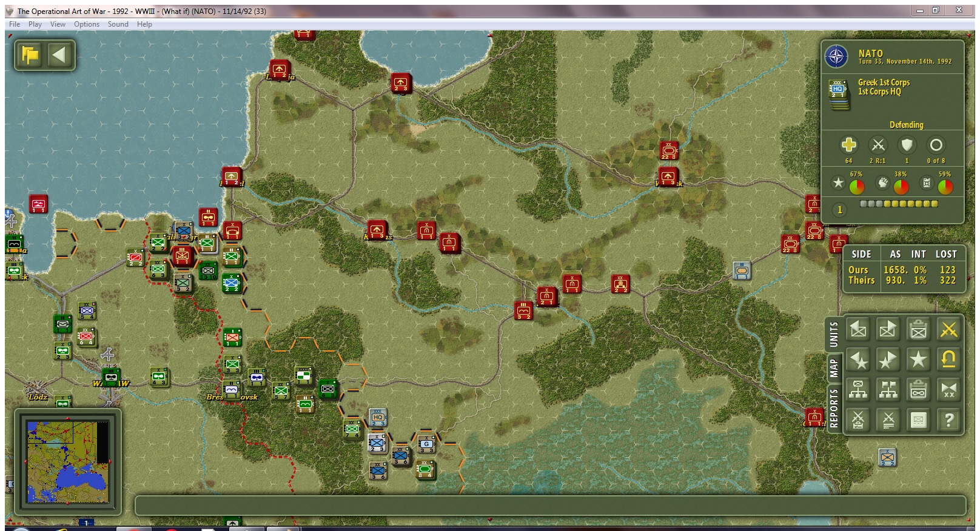Click the minimap overview
980x531 pixels.
pos(68,462)
